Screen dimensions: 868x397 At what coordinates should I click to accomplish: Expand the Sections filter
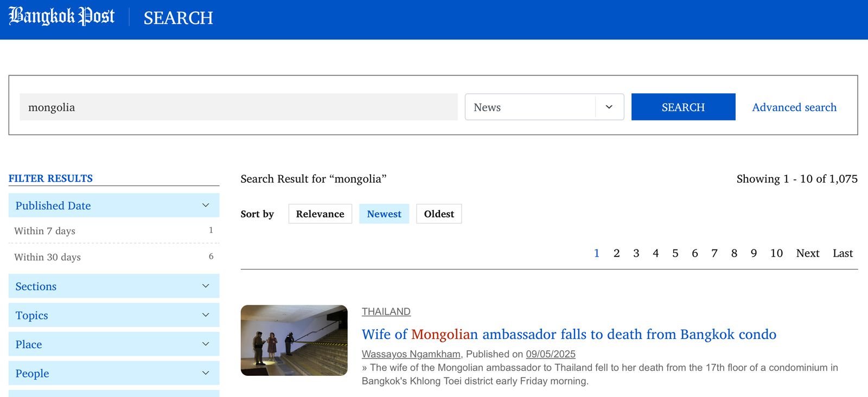pos(114,286)
